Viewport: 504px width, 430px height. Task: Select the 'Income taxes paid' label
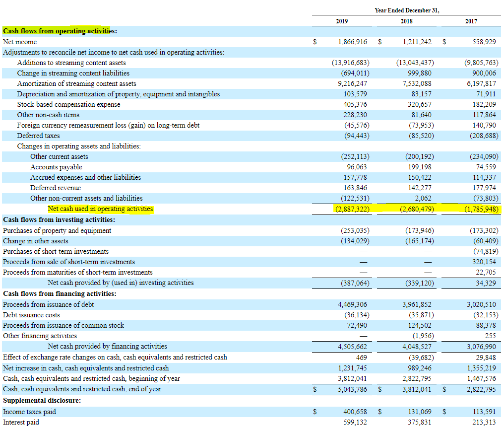[x=29, y=412]
